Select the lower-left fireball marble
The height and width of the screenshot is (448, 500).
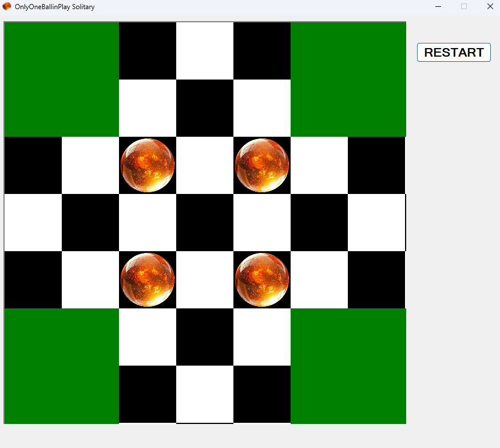[148, 280]
